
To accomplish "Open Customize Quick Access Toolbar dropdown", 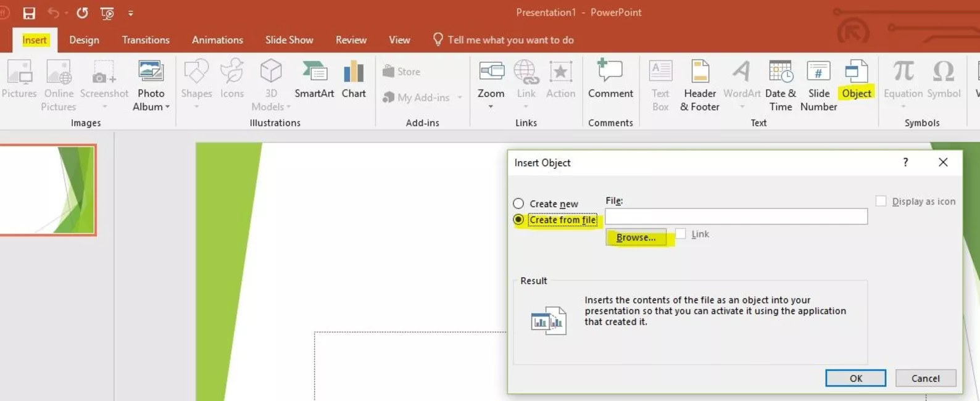I will [x=131, y=13].
